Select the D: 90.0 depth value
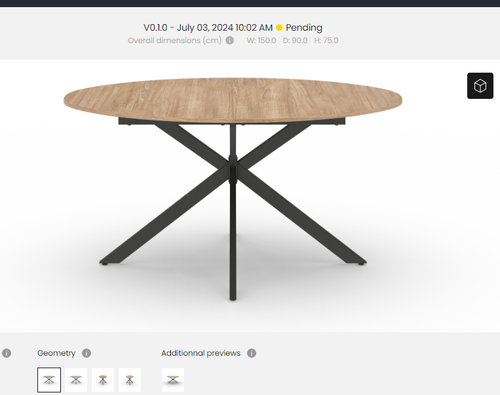This screenshot has height=395, width=500. coord(295,40)
